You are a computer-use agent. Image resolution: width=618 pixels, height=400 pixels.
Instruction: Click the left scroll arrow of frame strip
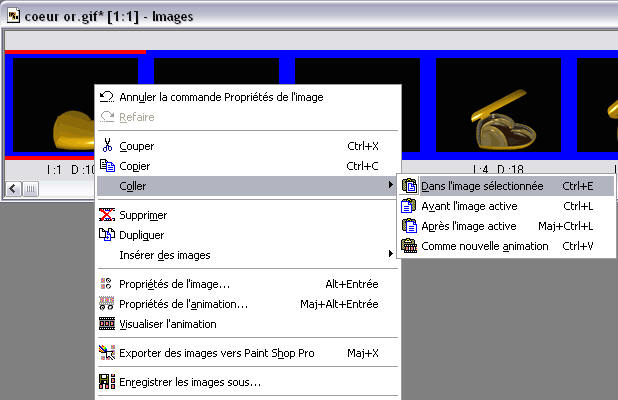pyautogui.click(x=13, y=189)
